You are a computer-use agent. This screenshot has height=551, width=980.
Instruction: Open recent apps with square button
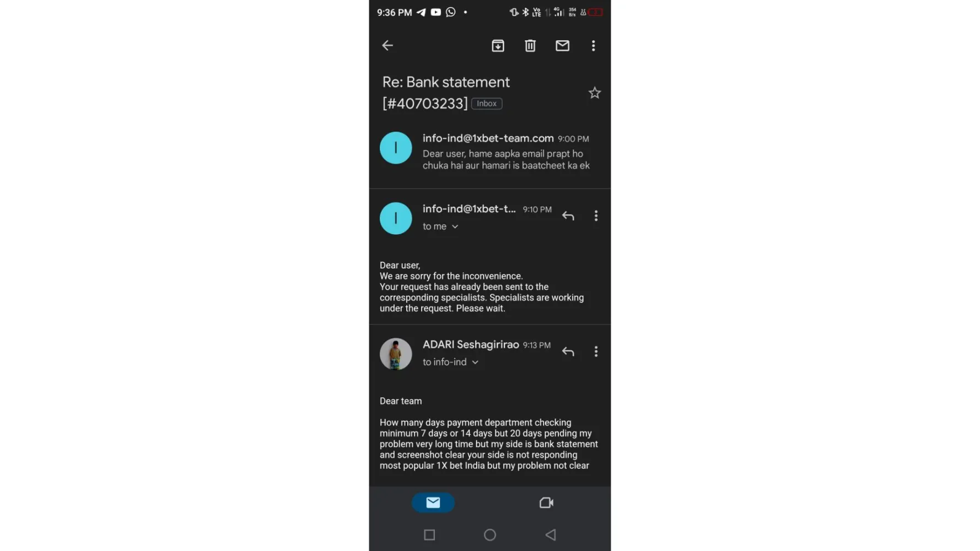tap(429, 534)
